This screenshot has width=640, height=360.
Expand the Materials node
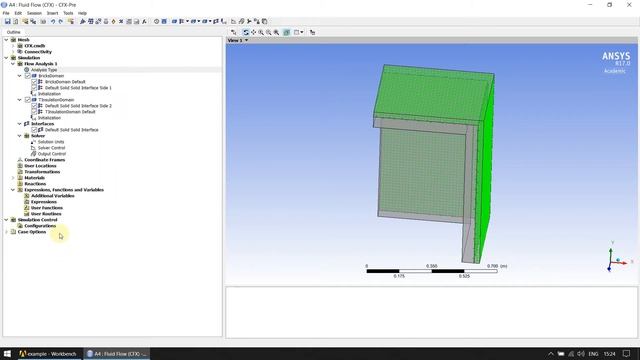[x=13, y=178]
